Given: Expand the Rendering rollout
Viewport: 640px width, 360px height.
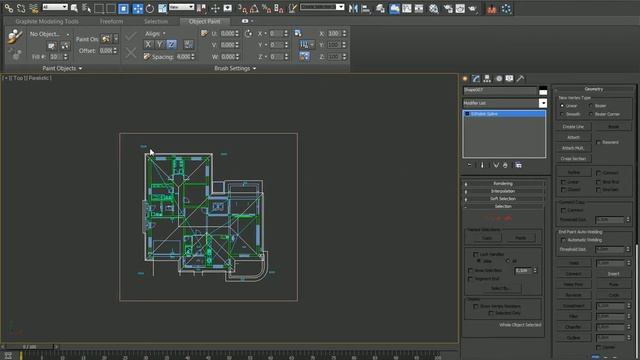Looking at the screenshot, I should (503, 184).
